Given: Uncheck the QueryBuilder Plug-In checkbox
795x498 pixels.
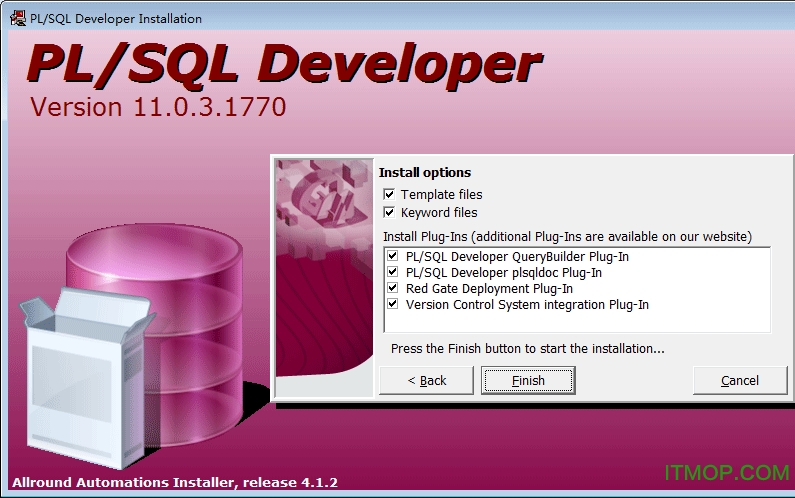Looking at the screenshot, I should click(393, 257).
